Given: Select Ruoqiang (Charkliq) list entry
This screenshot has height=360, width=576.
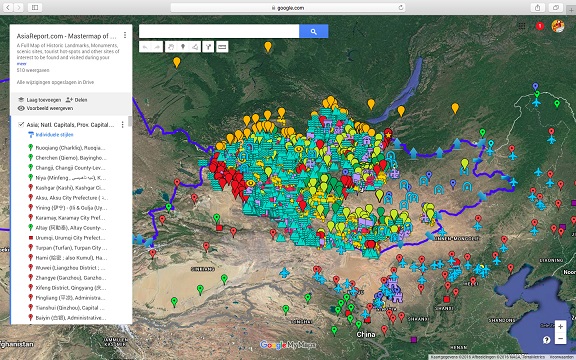Looking at the screenshot, I should click(x=70, y=148).
